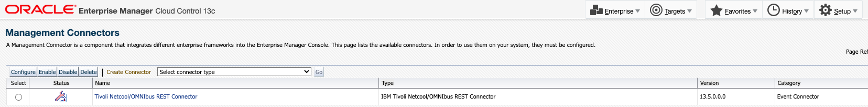The height and width of the screenshot is (107, 868).
Task: Expand the Enterprise menu arrow
Action: 638,11
